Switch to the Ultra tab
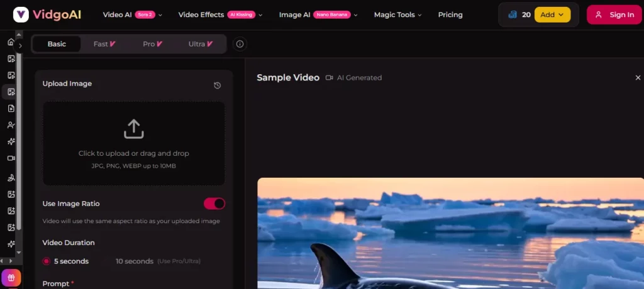Image resolution: width=644 pixels, height=289 pixels. click(201, 44)
